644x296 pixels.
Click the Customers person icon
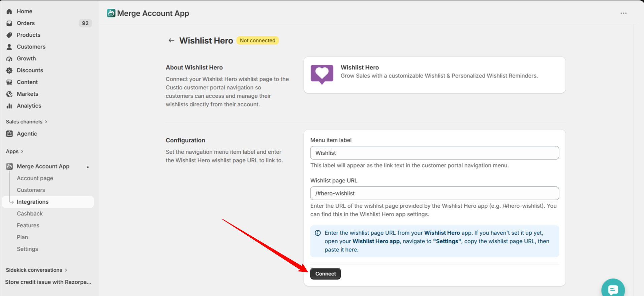pyautogui.click(x=9, y=47)
